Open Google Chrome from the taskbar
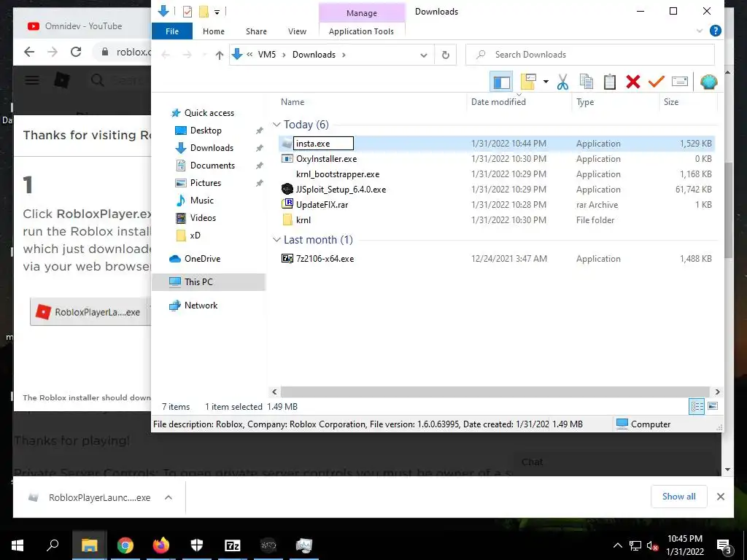This screenshot has height=560, width=747. [125, 545]
